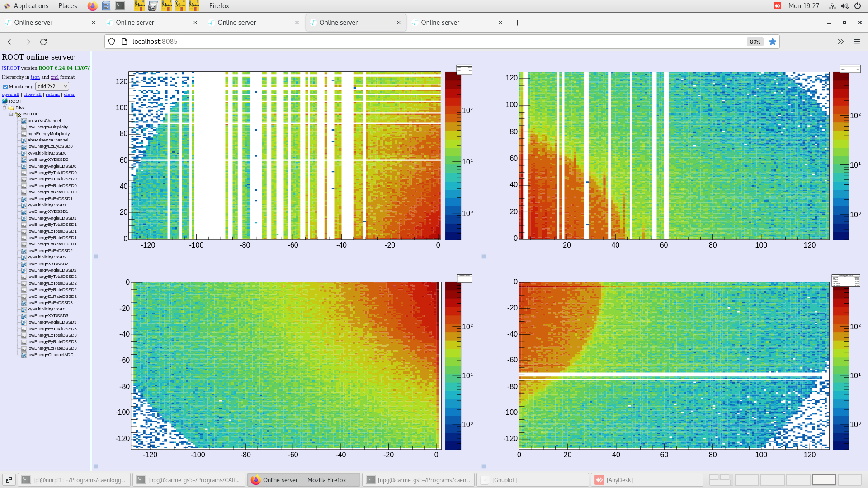Click the shield icon to toggle tracking protection

(x=111, y=42)
